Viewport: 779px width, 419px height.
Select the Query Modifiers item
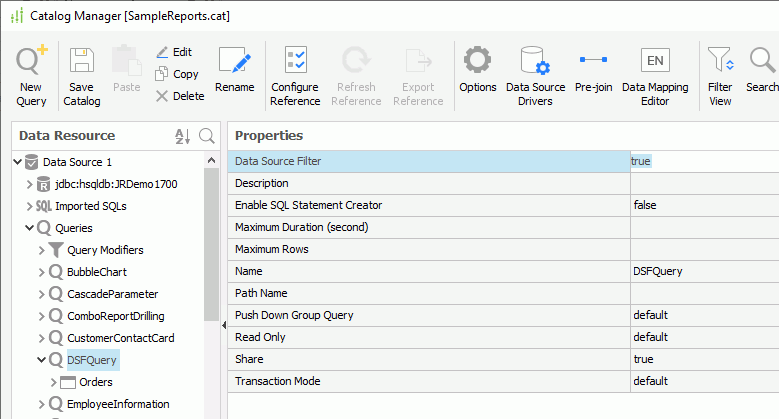pyautogui.click(x=105, y=250)
